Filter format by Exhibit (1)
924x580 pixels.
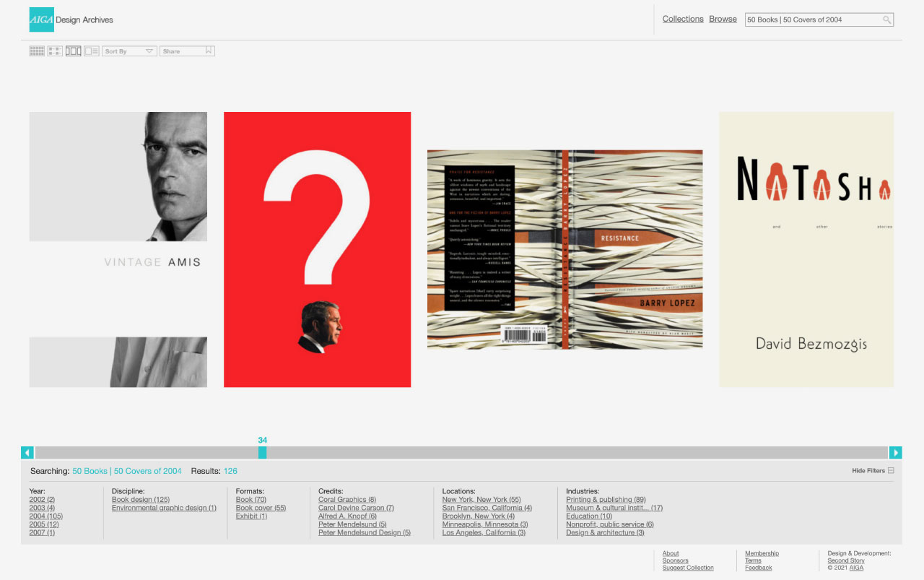point(251,516)
